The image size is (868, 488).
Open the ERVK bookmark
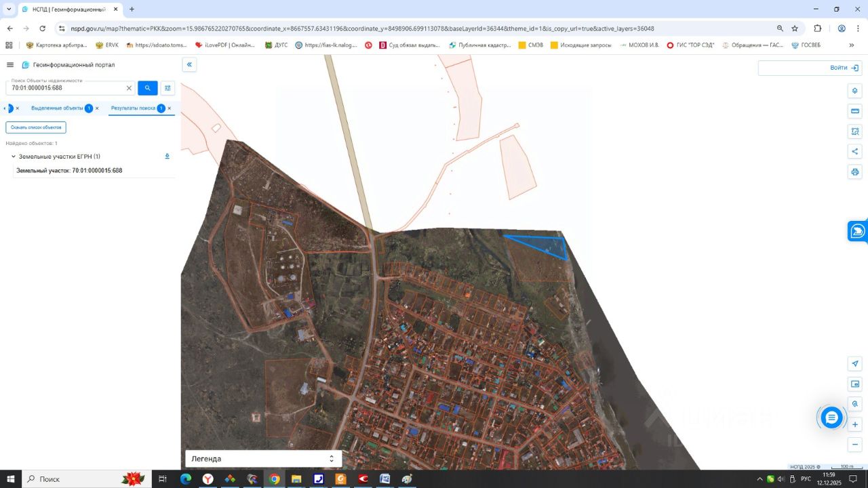tap(107, 45)
